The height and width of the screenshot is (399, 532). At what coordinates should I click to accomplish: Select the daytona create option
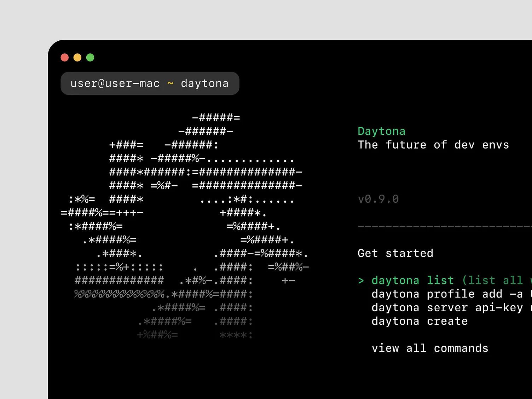click(419, 321)
